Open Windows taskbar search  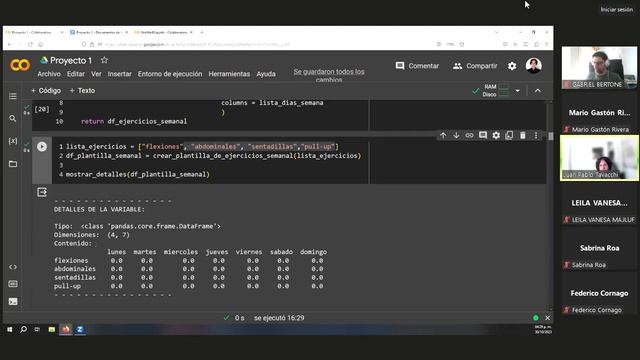click(x=23, y=329)
